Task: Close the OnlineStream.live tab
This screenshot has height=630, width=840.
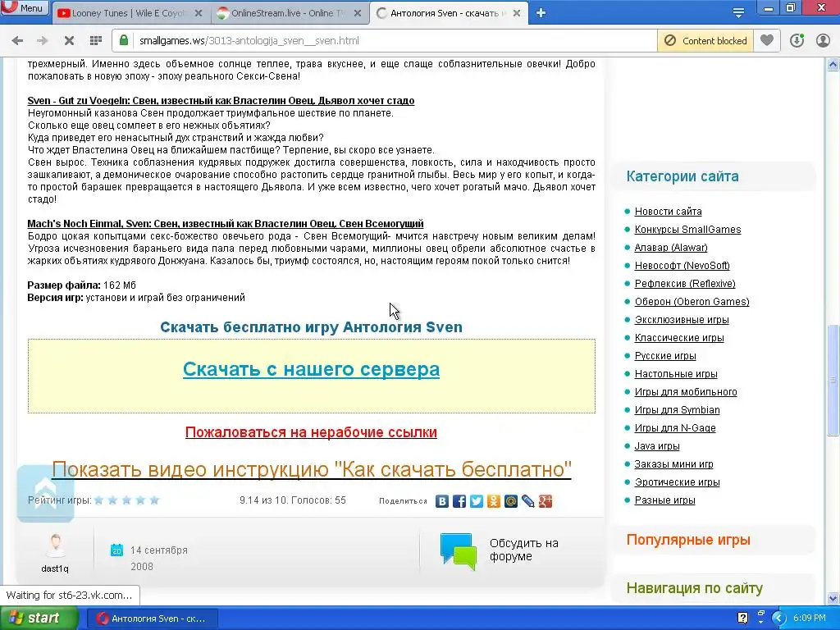Action: click(x=358, y=13)
